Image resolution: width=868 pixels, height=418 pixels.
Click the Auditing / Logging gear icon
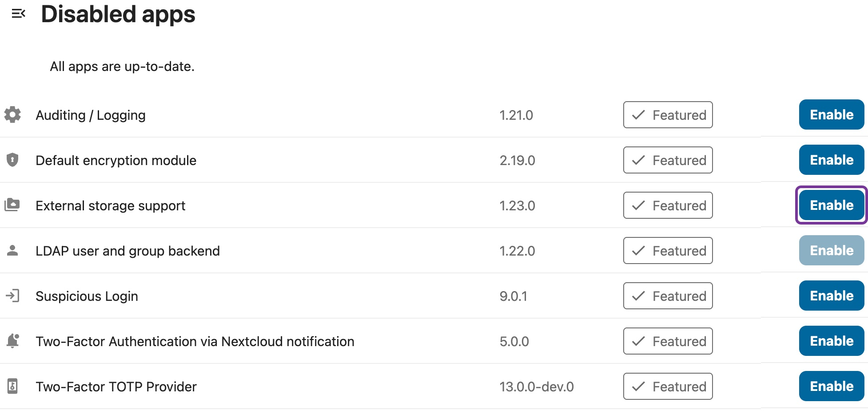tap(12, 115)
